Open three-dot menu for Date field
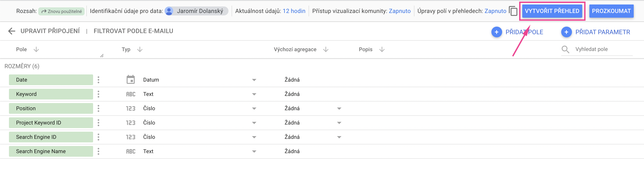The height and width of the screenshot is (169, 644). coord(98,80)
